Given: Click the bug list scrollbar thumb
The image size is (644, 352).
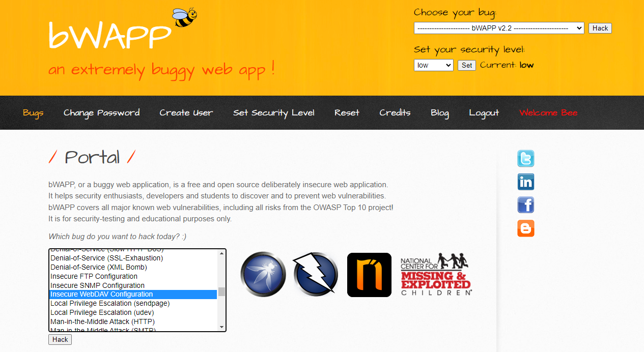Looking at the screenshot, I should [x=221, y=291].
